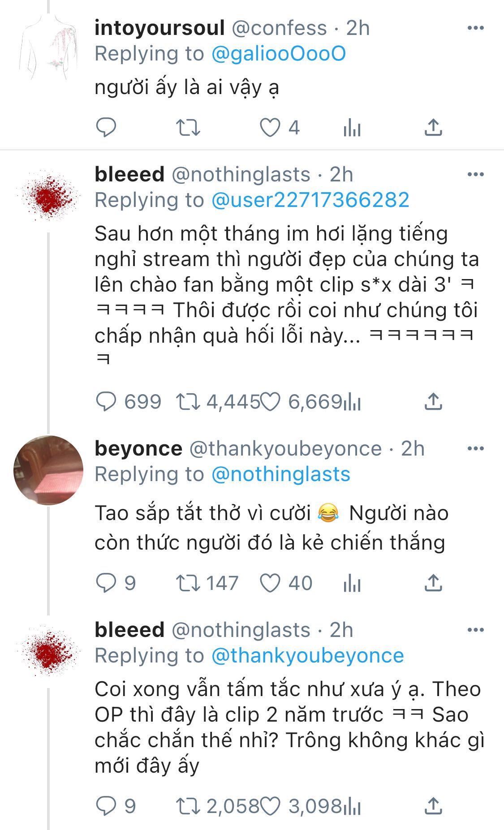This screenshot has height=830, width=504.
Task: Open more options on beyonce's tweet
Action: [x=475, y=448]
